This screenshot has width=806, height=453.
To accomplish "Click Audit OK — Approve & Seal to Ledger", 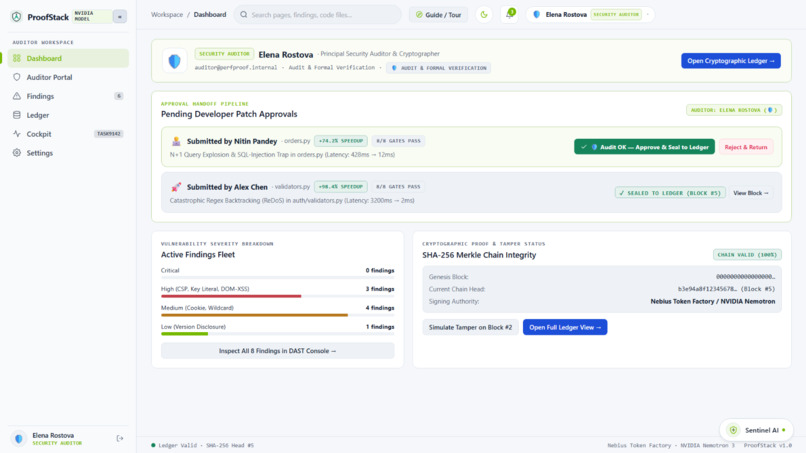I will pyautogui.click(x=644, y=147).
